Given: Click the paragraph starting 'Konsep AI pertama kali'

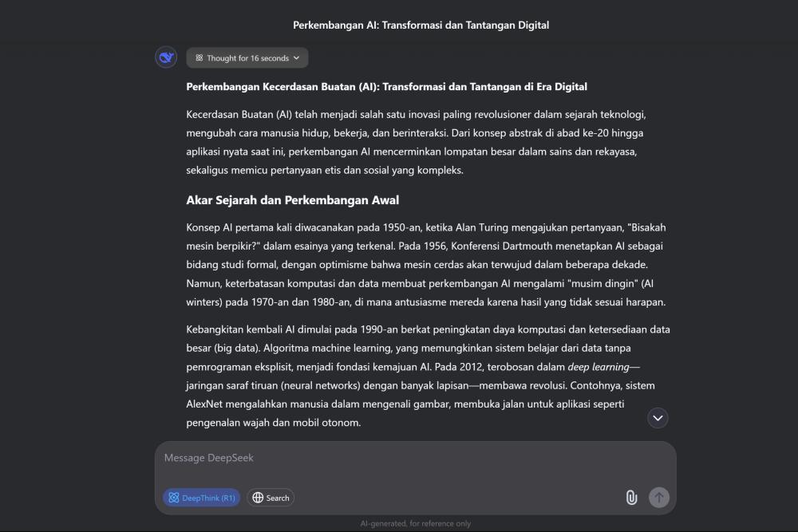Looking at the screenshot, I should [426, 265].
